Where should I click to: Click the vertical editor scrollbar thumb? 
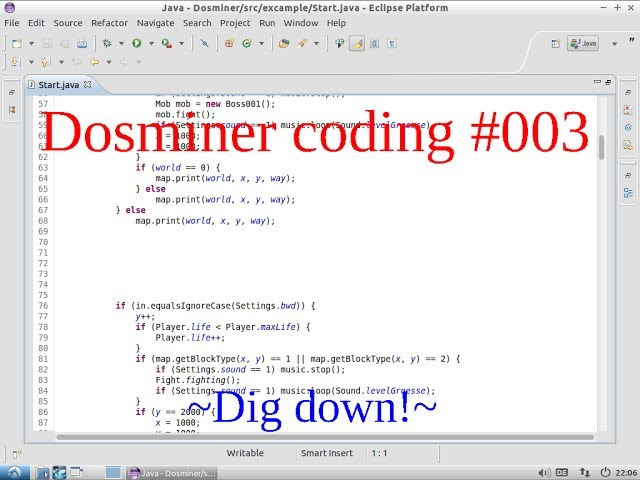click(x=601, y=147)
